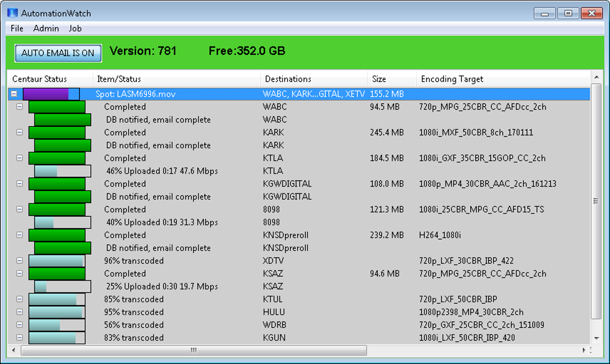Select '25% Uploaded 0:30 19.7 Mbps' row
The image size is (610, 364).
pos(162,286)
